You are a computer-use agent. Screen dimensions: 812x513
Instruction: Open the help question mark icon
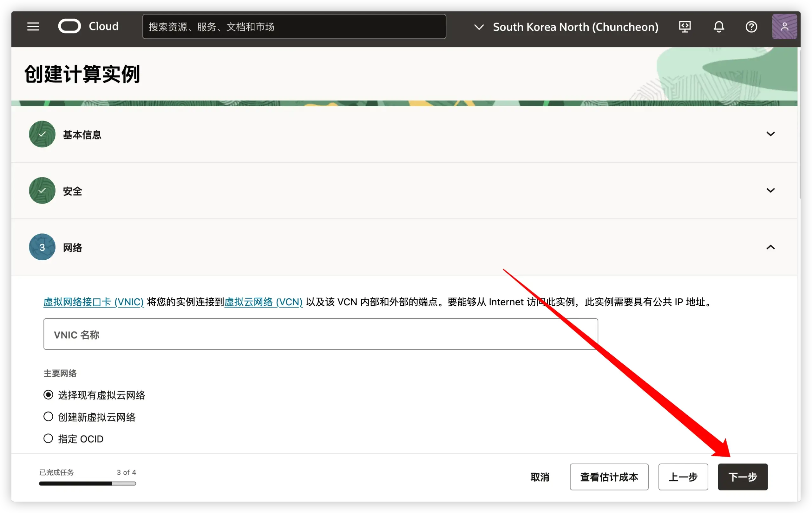pyautogui.click(x=751, y=27)
